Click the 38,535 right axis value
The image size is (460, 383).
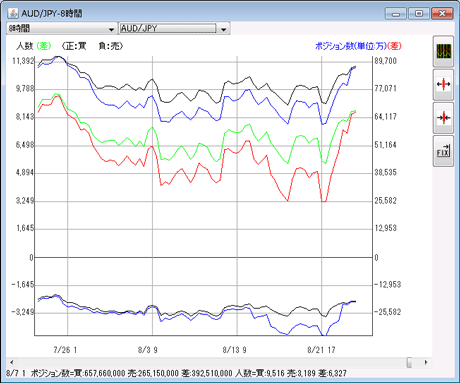386,172
